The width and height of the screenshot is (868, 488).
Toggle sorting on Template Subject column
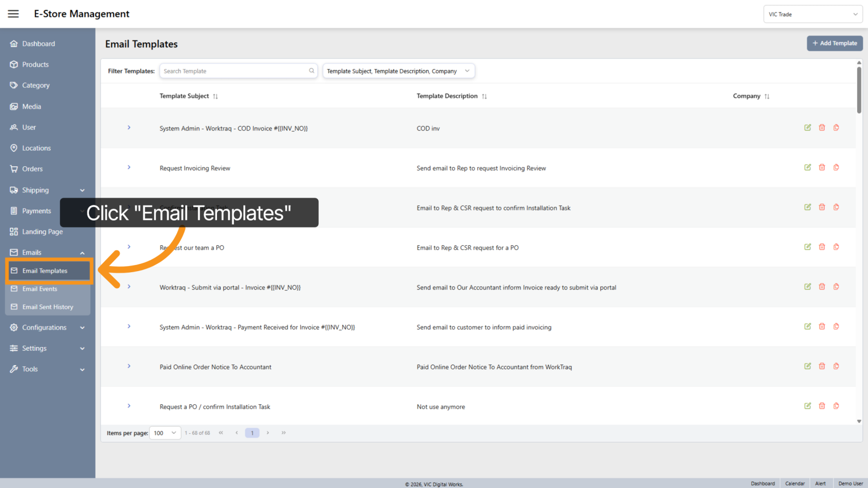coord(216,96)
